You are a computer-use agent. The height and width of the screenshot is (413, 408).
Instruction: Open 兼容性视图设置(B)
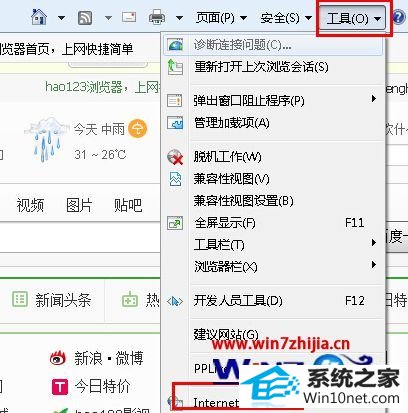273,201
